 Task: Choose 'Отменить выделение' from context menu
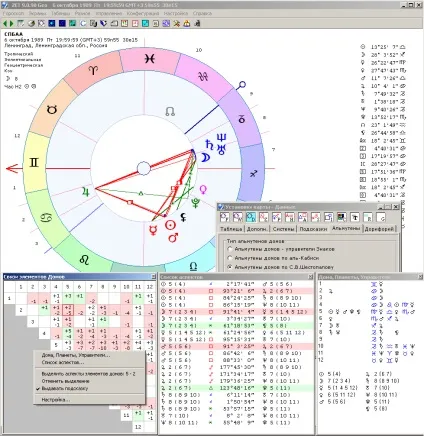pyautogui.click(x=65, y=381)
